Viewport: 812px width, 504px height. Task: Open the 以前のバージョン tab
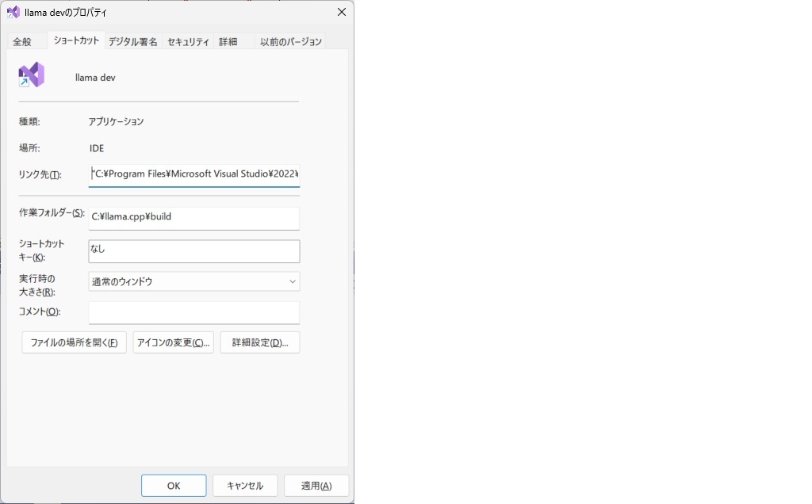291,42
